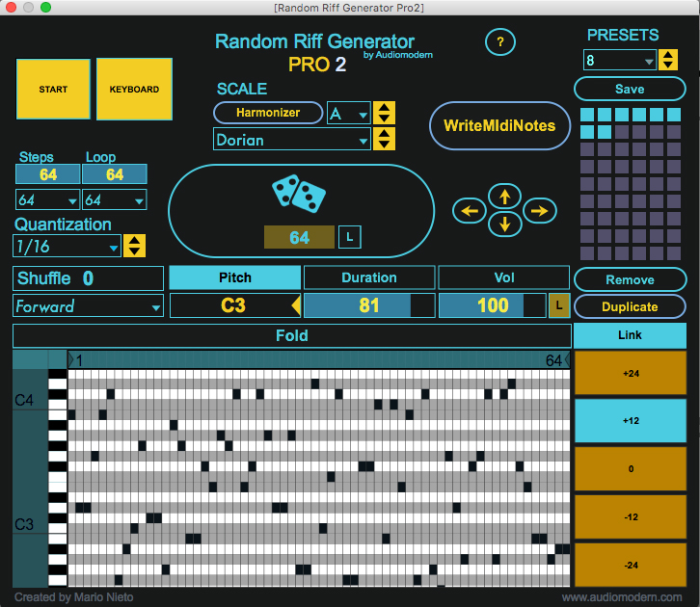Toggle the L lock beside dice value 64
The height and width of the screenshot is (607, 700).
click(350, 237)
